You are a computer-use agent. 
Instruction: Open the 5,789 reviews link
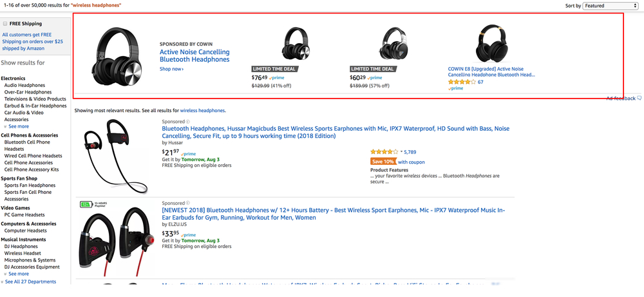click(410, 152)
